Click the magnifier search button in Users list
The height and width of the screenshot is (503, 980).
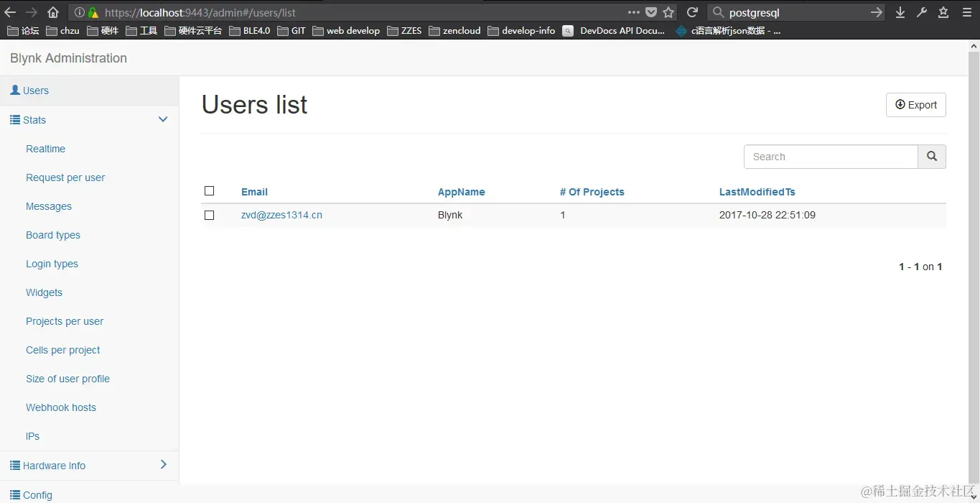click(932, 157)
